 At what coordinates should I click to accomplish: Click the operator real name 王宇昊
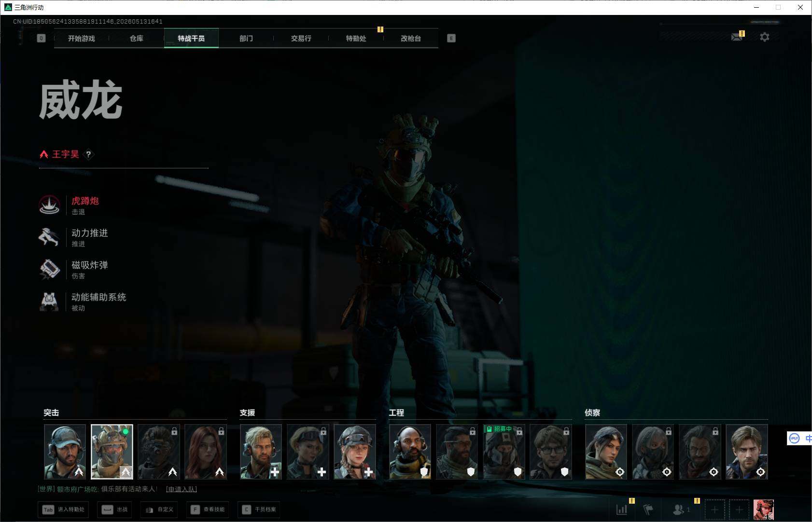[65, 154]
